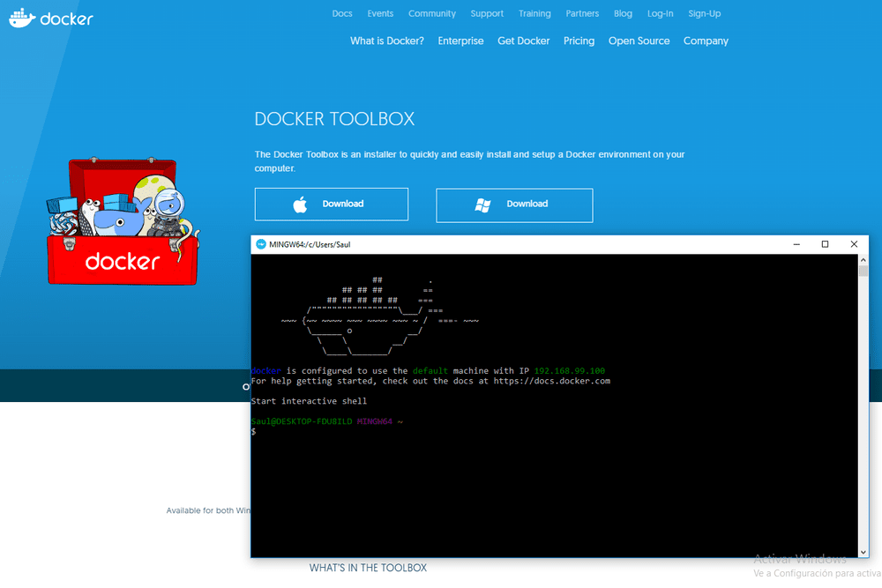Click the Log-In link

[660, 13]
